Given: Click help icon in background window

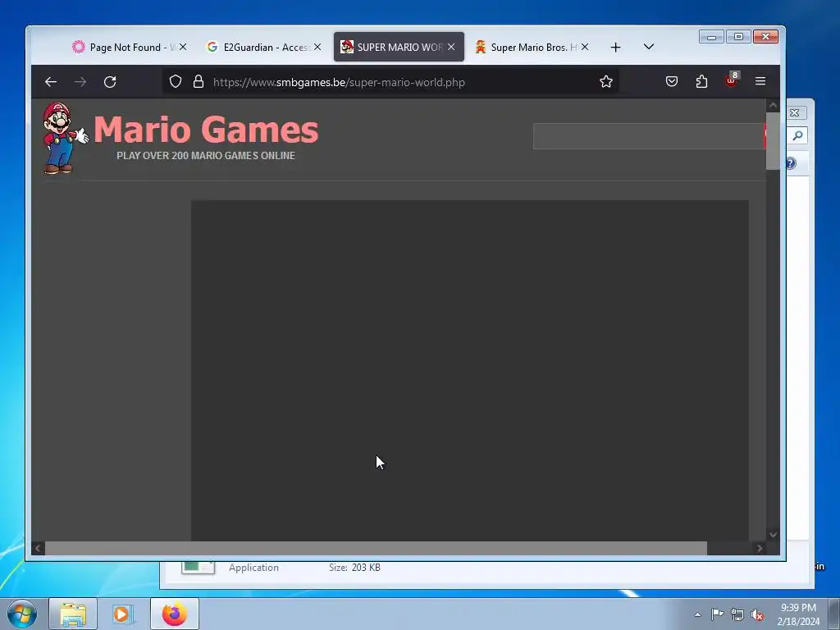Looking at the screenshot, I should (x=792, y=163).
